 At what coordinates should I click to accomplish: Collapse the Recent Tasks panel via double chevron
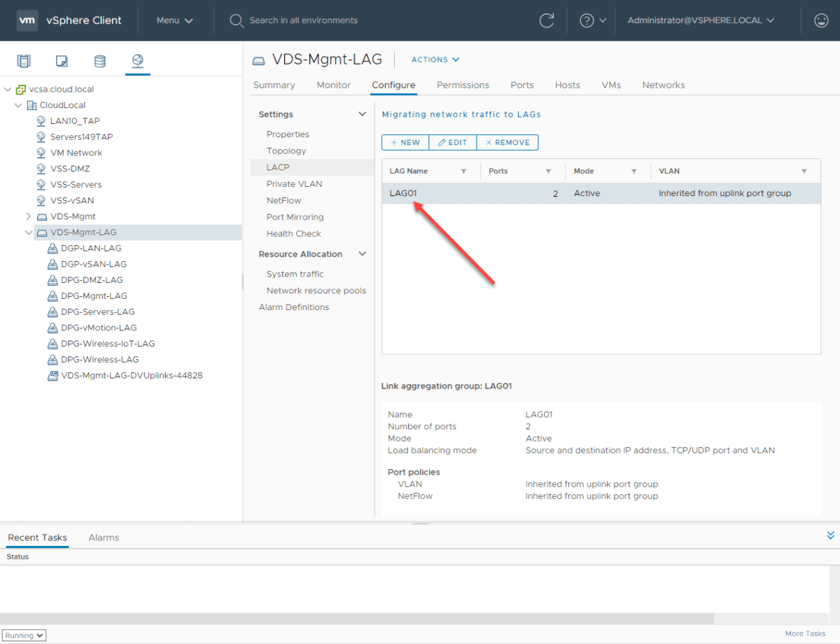tap(830, 533)
